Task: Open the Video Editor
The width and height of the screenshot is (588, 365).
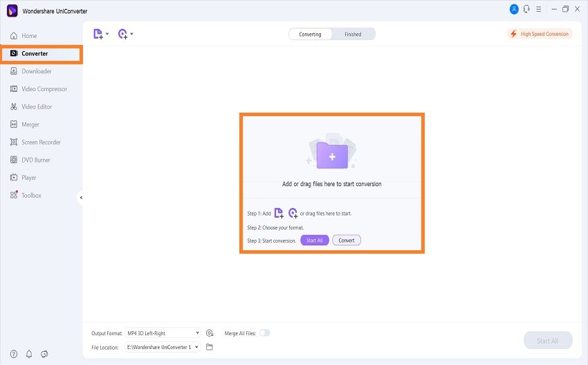Action: tap(31, 106)
